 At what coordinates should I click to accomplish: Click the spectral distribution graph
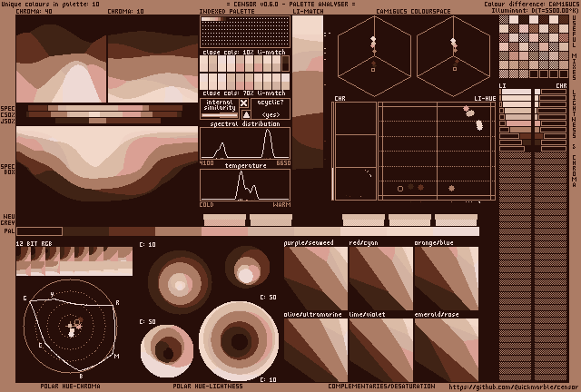point(245,143)
